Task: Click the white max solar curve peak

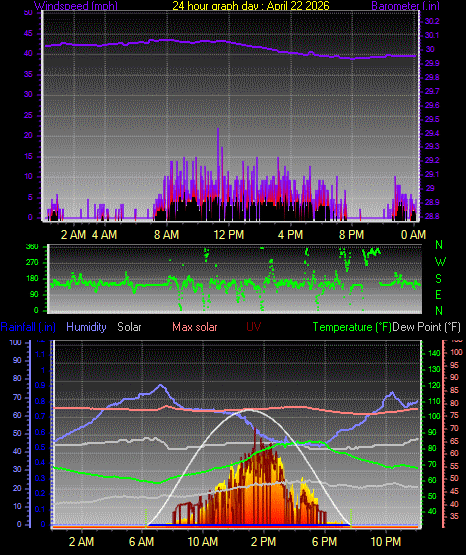Action: (x=249, y=410)
